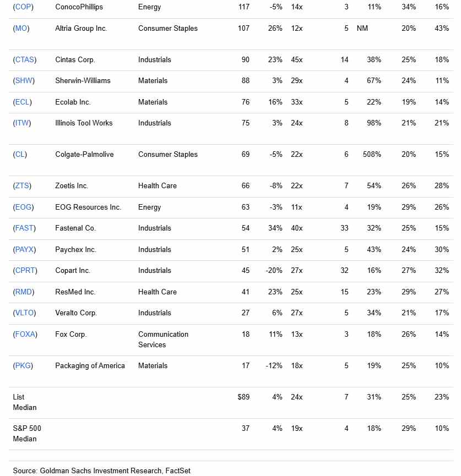The height and width of the screenshot is (476, 461).
Task: Open the FOXA ticker link
Action: pos(25,334)
